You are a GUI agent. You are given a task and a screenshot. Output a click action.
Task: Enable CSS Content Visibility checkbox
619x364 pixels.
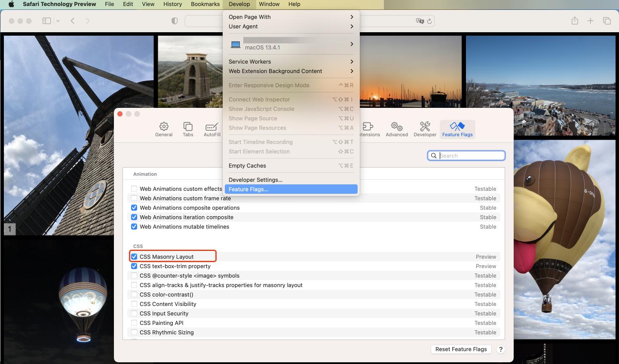[x=134, y=304]
